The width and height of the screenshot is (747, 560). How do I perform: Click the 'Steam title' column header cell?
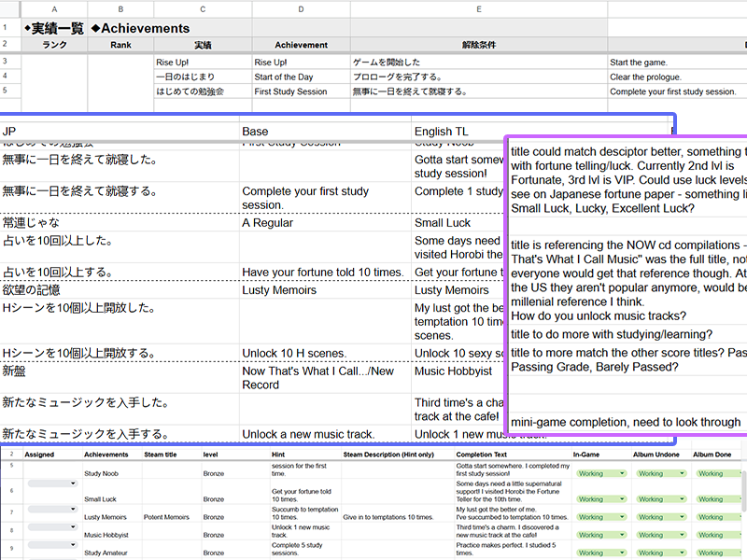pos(162,455)
